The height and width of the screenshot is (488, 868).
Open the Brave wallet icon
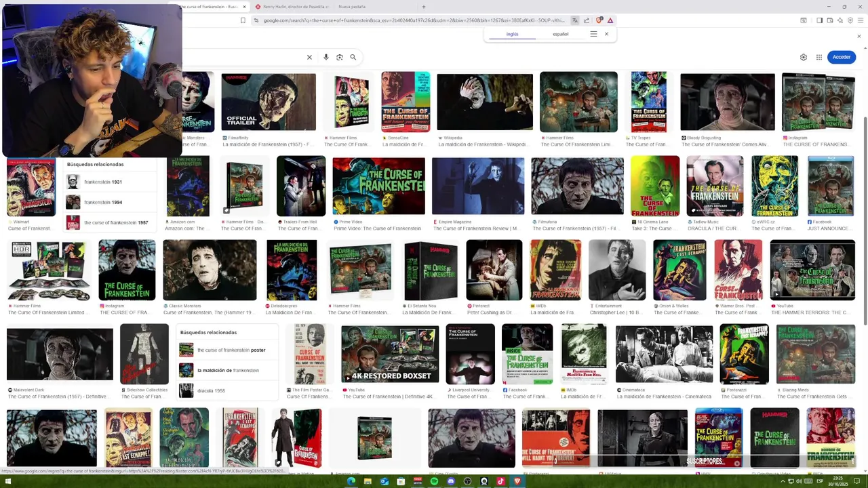[830, 20]
